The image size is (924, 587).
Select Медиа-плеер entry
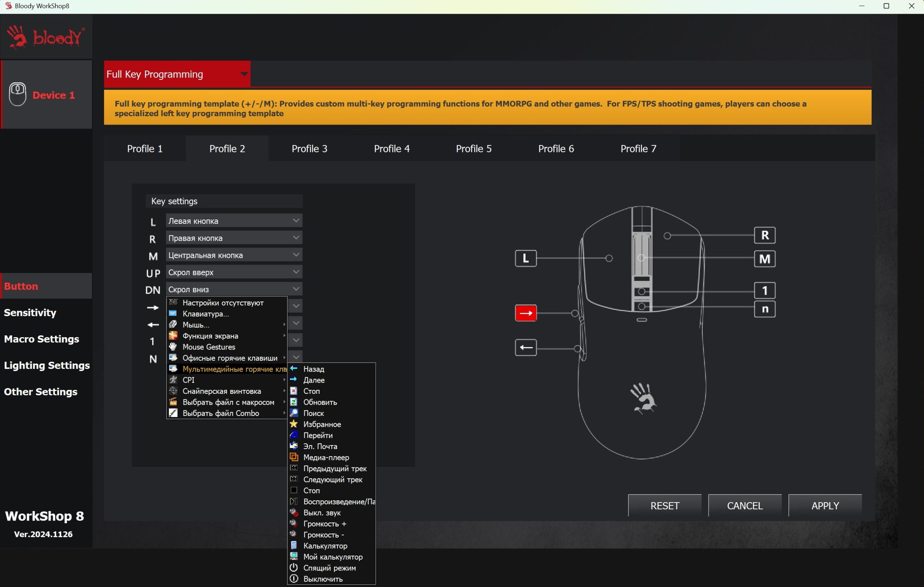[x=331, y=458]
